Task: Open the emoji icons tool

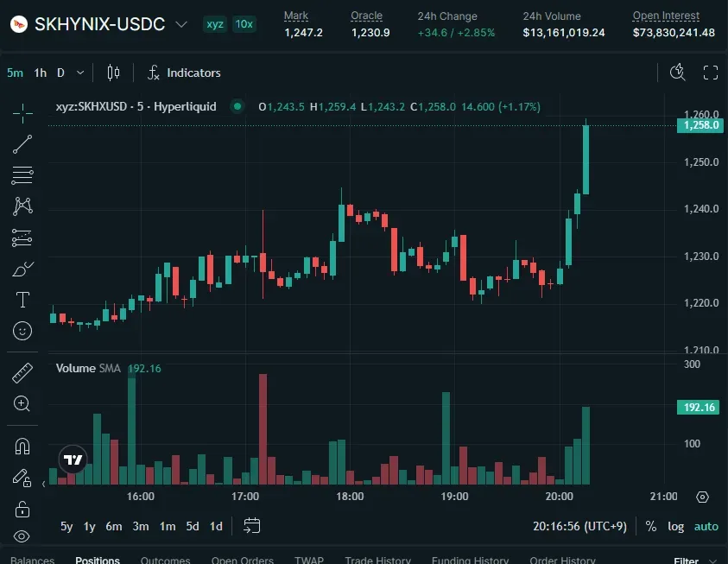Action: [22, 331]
